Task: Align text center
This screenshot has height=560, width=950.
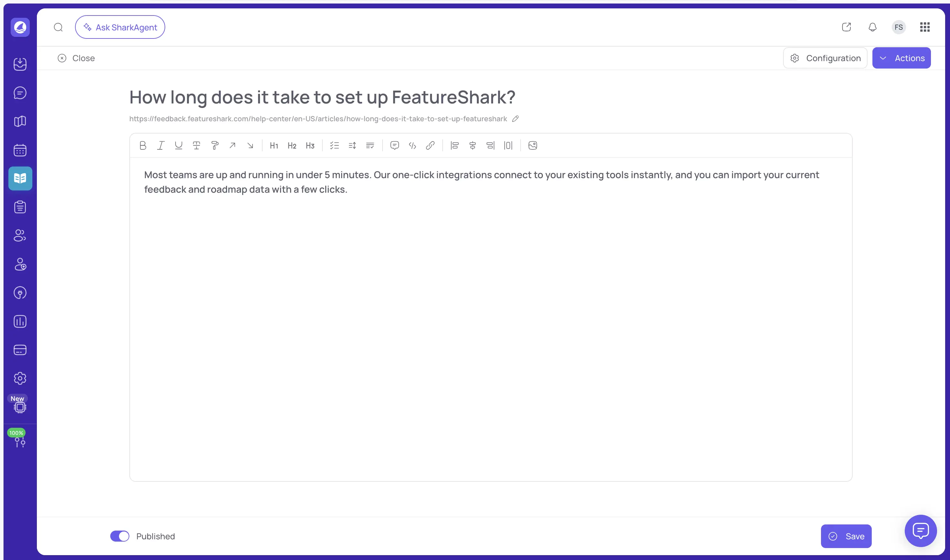Action: (472, 146)
